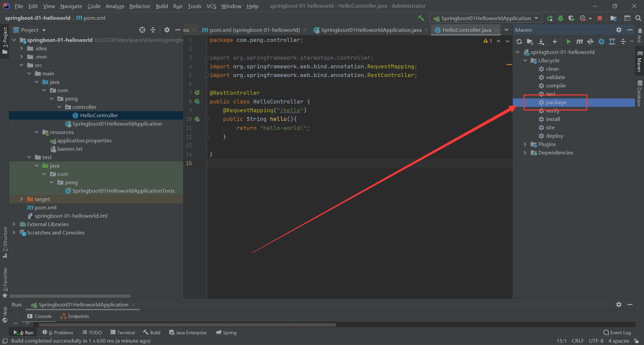Screen dimensions: 644x345
Task: Switch to the pom.xml editor tab
Action: (255, 30)
